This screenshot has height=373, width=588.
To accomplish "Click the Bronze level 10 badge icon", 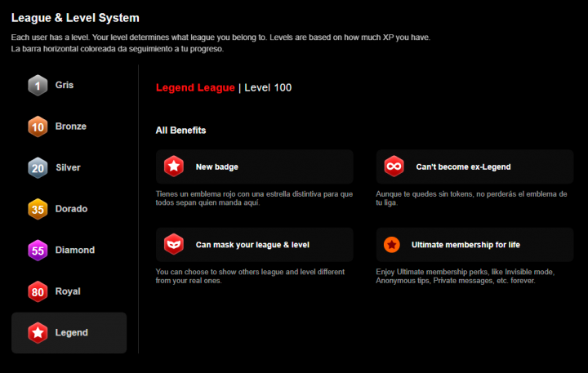I will pos(38,127).
